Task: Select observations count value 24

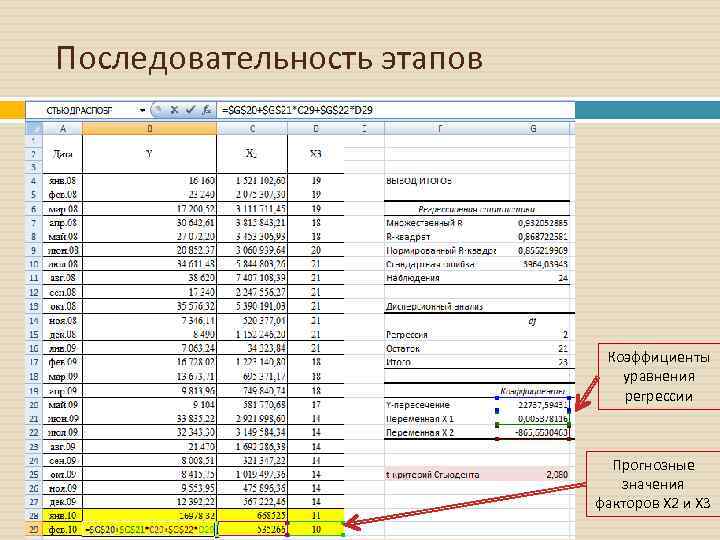Action: click(533, 278)
